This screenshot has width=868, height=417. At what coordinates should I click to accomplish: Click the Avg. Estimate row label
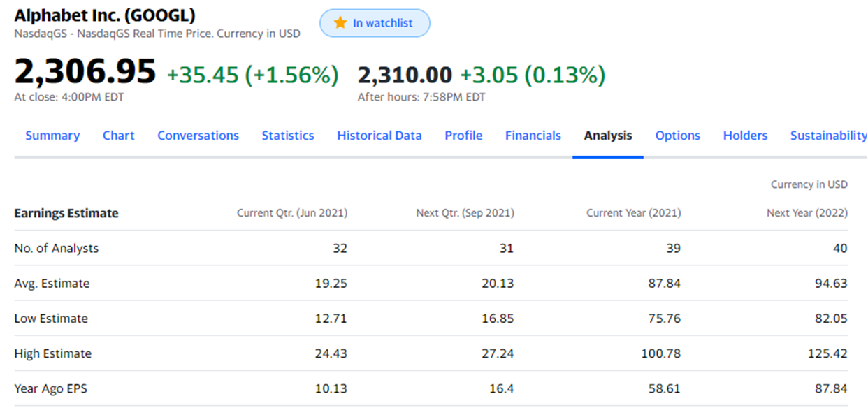[52, 283]
